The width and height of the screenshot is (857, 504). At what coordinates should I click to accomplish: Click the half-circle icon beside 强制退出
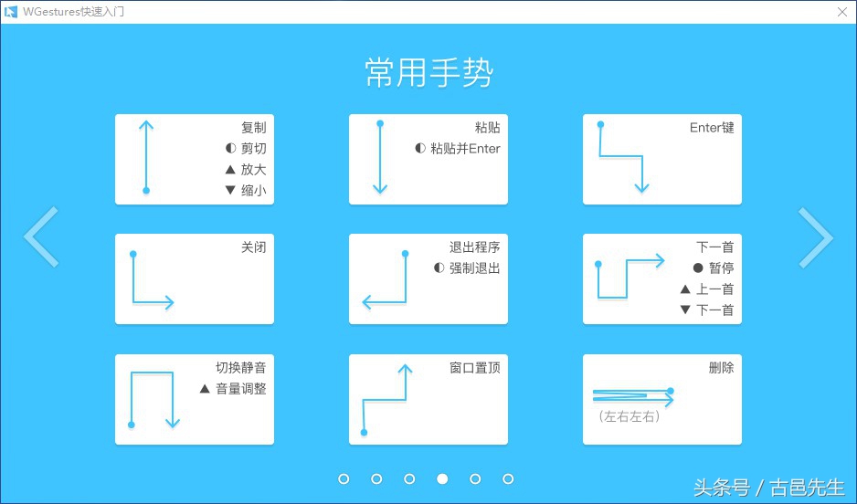click(439, 268)
